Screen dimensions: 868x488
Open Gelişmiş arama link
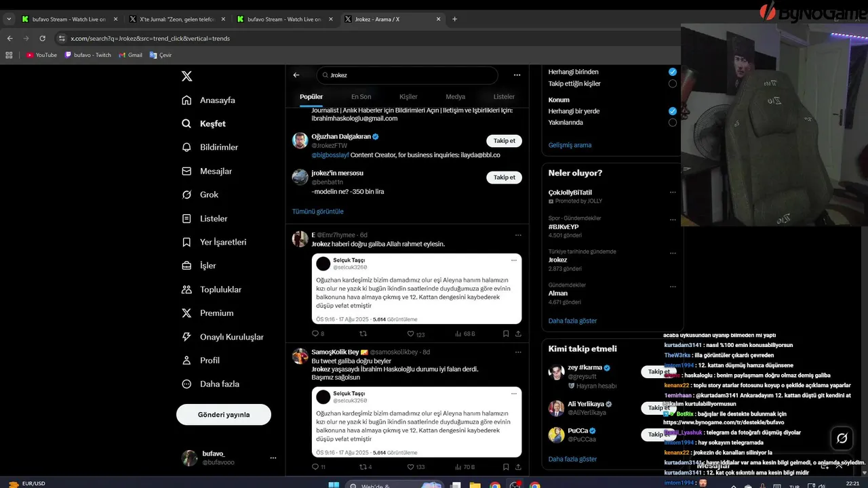click(570, 145)
